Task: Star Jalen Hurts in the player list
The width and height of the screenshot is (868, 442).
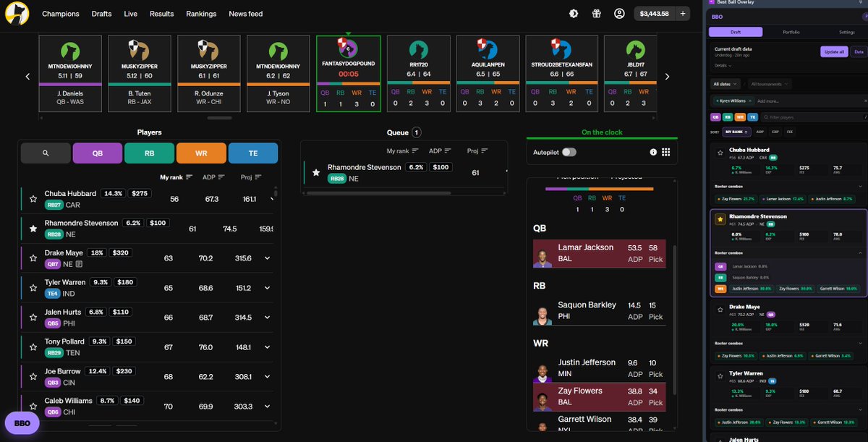Action: (x=33, y=317)
